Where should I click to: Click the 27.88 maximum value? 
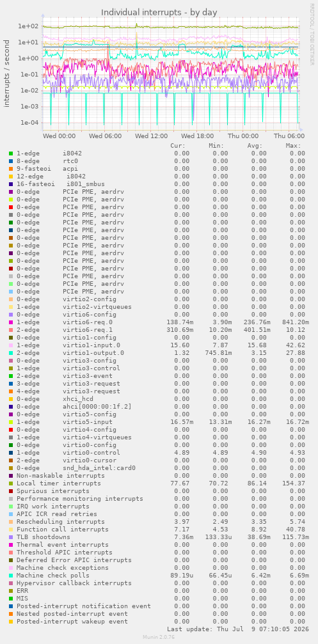298,353
